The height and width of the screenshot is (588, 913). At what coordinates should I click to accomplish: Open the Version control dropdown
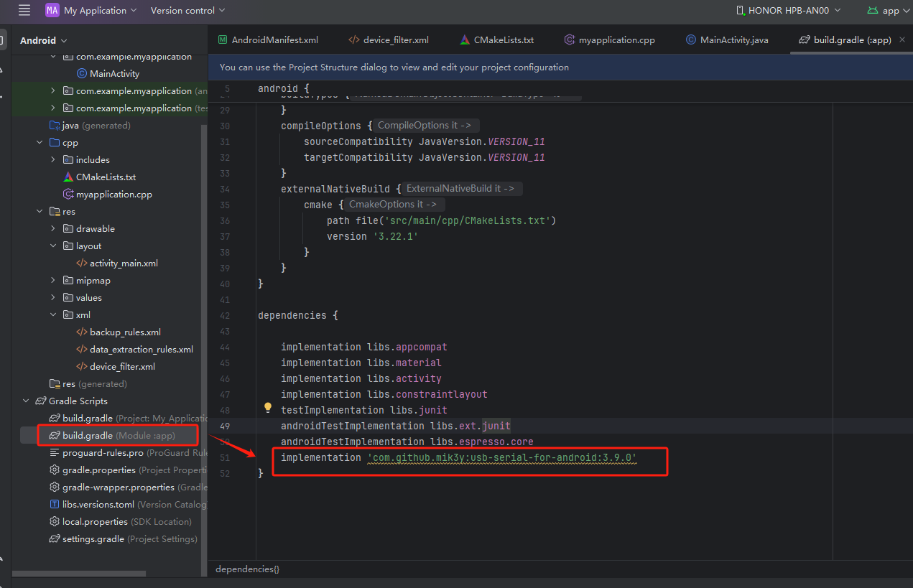click(188, 10)
